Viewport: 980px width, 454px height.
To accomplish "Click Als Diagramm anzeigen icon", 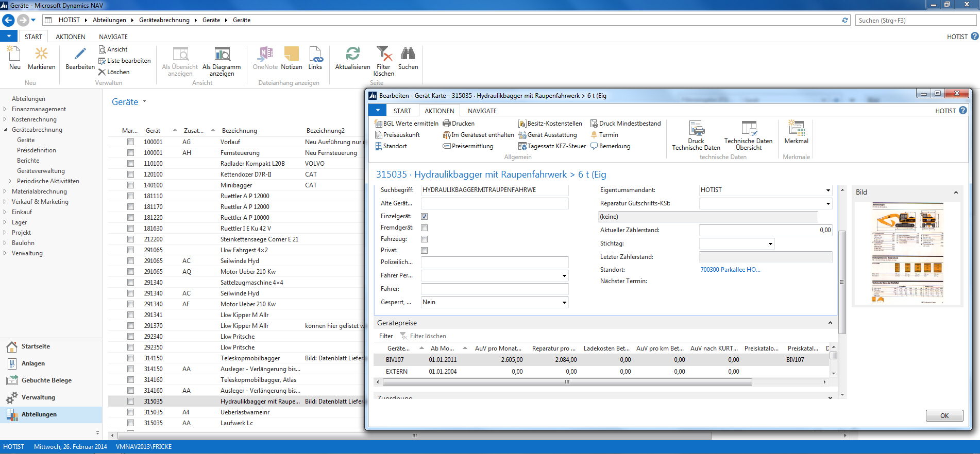I will [x=222, y=61].
